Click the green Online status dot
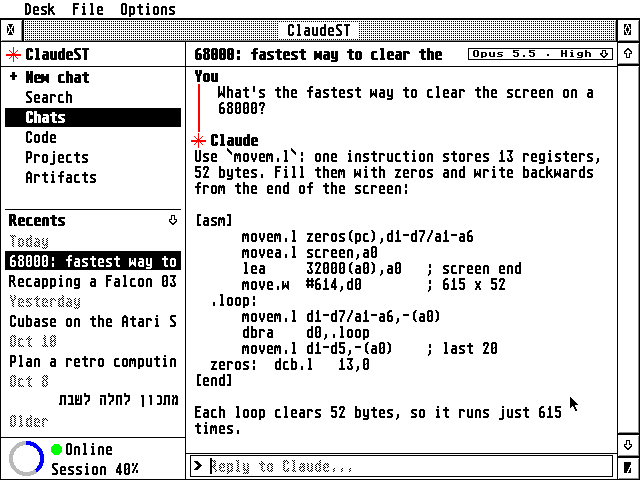This screenshot has width=640, height=480. 56,450
